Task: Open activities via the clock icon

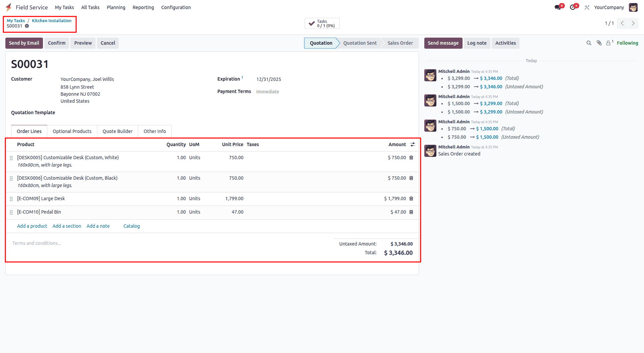Action: point(573,7)
